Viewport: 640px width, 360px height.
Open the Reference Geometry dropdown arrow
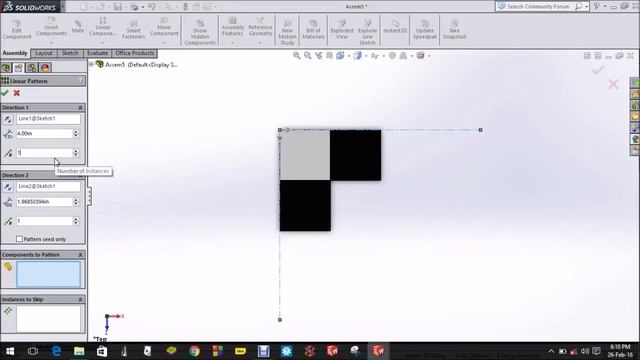tap(260, 42)
